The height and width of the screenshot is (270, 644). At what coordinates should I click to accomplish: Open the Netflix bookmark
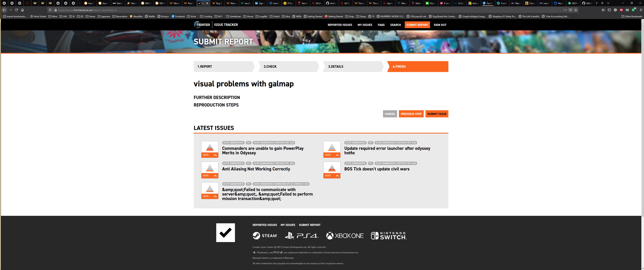pyautogui.click(x=150, y=16)
